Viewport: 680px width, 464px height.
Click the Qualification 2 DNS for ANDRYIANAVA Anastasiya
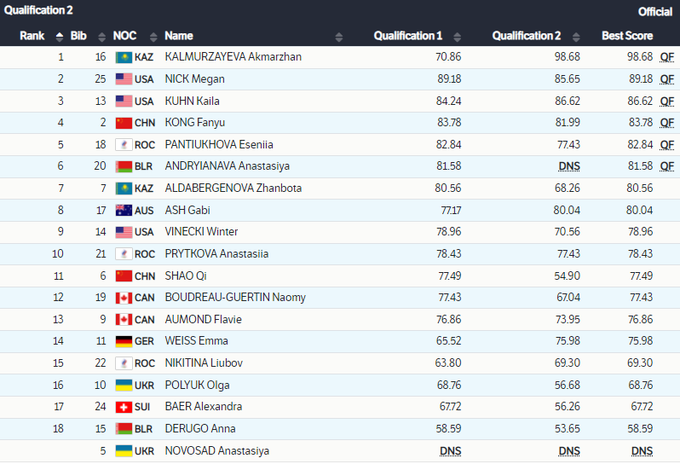coord(569,167)
